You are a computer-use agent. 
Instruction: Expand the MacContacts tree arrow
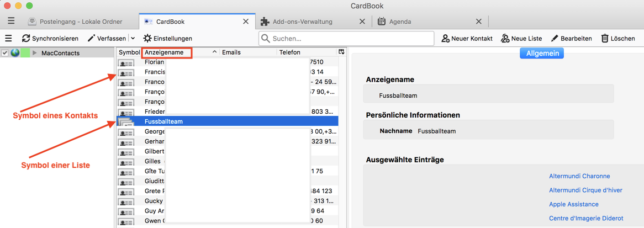pos(35,53)
